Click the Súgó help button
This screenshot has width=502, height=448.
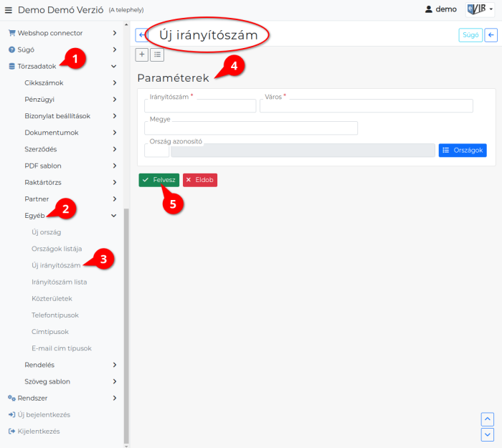coord(470,35)
